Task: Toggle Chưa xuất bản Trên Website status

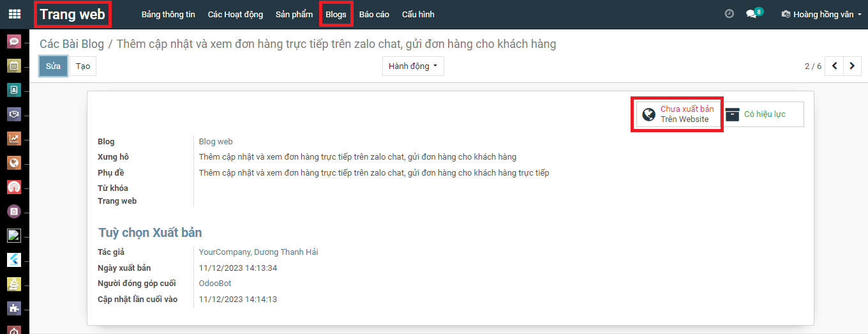Action: pos(677,114)
